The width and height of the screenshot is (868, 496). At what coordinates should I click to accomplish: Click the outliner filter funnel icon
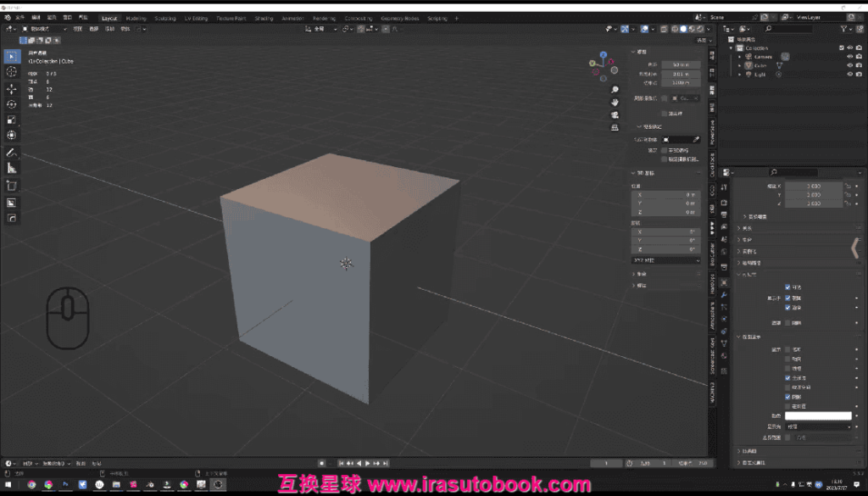point(843,29)
